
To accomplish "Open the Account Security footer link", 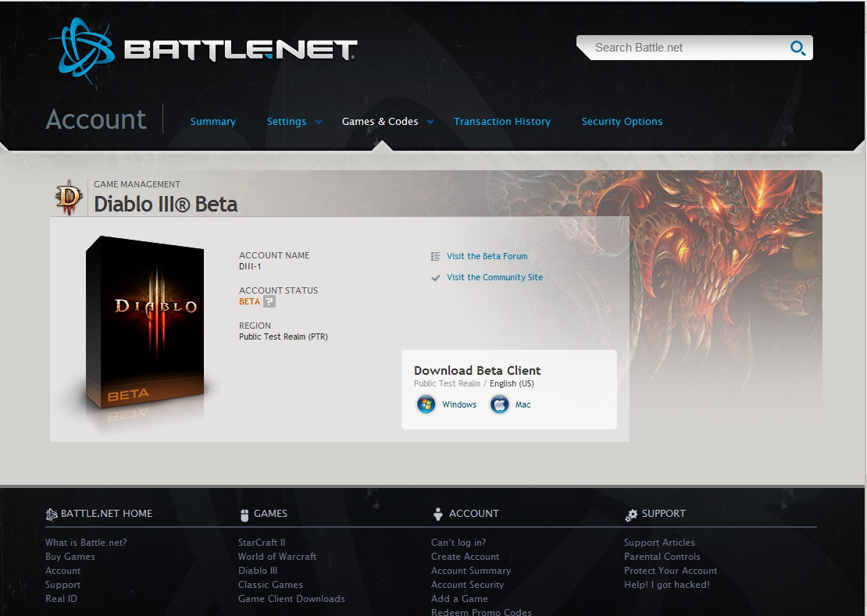I will point(467,585).
